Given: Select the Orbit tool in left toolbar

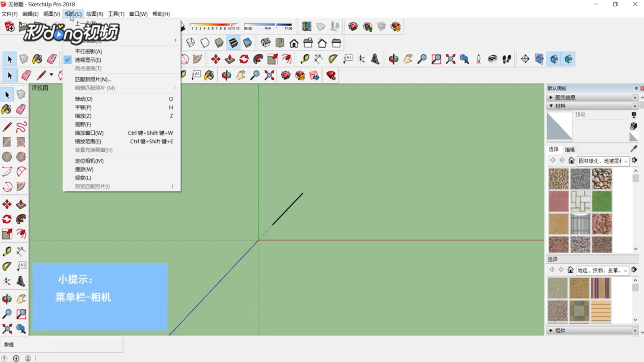Looking at the screenshot, I should pyautogui.click(x=7, y=299).
